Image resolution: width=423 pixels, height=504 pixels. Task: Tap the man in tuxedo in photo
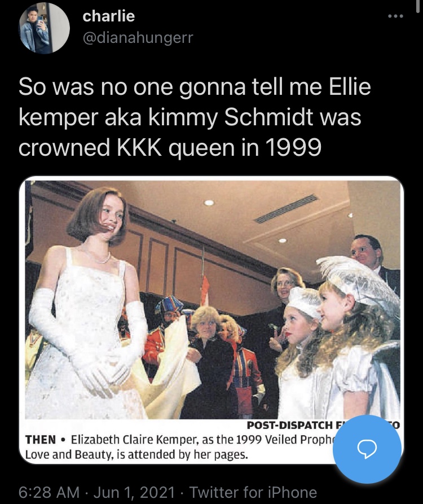tap(369, 257)
